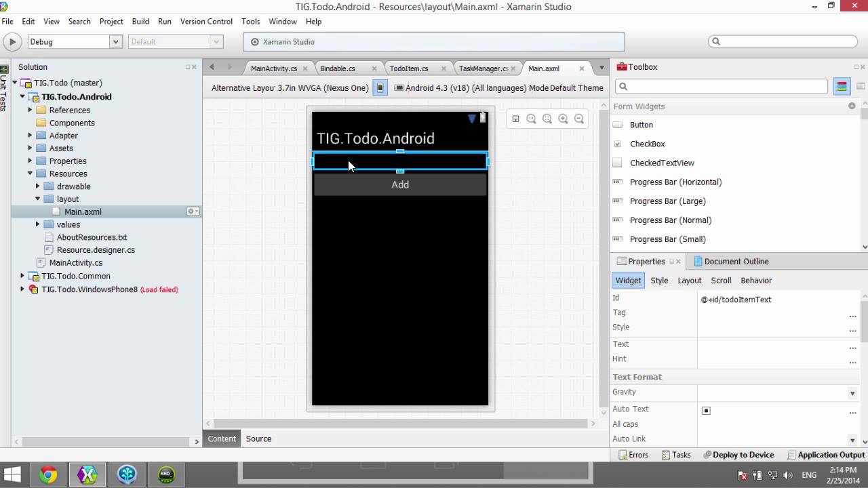Click the Add button in designer
The height and width of the screenshot is (488, 868).
tap(400, 184)
